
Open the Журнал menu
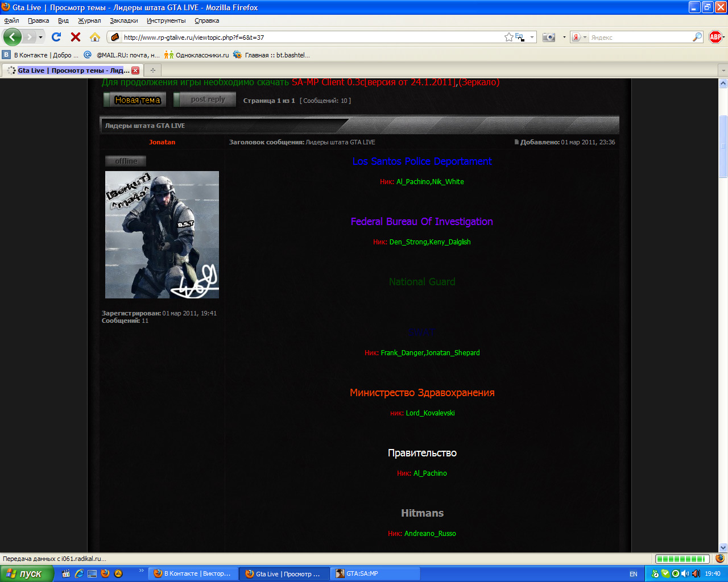[89, 20]
